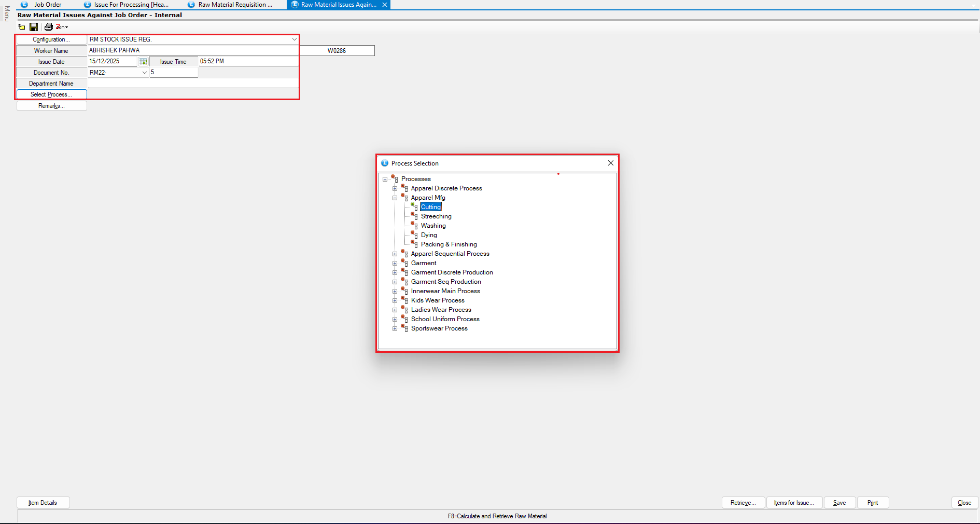Click the printer icon in toolbar
The width and height of the screenshot is (980, 524).
click(x=48, y=27)
